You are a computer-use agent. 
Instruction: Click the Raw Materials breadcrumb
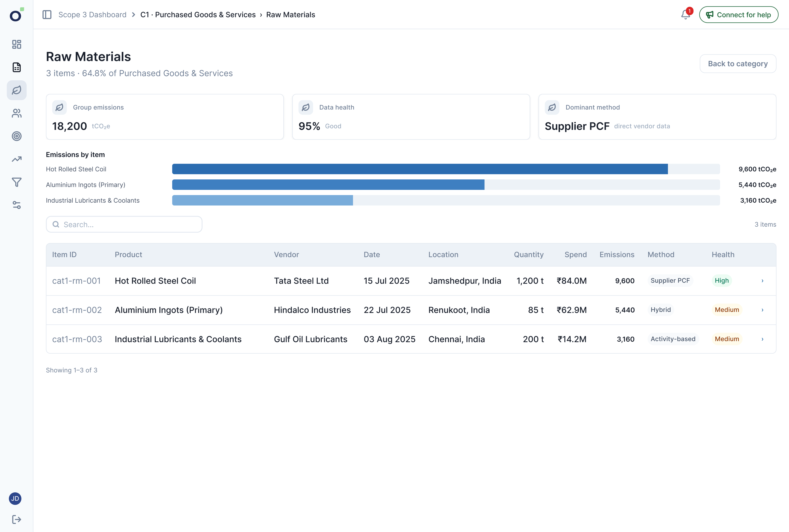click(290, 15)
